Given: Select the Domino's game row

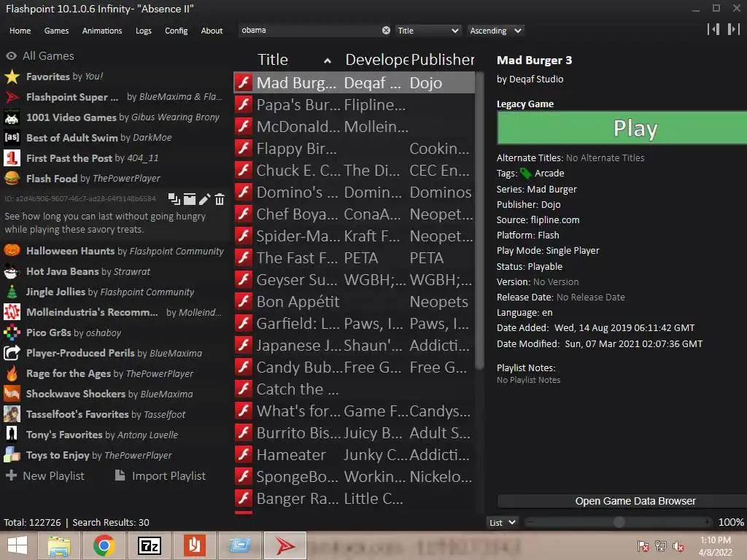Looking at the screenshot, I should point(354,192).
